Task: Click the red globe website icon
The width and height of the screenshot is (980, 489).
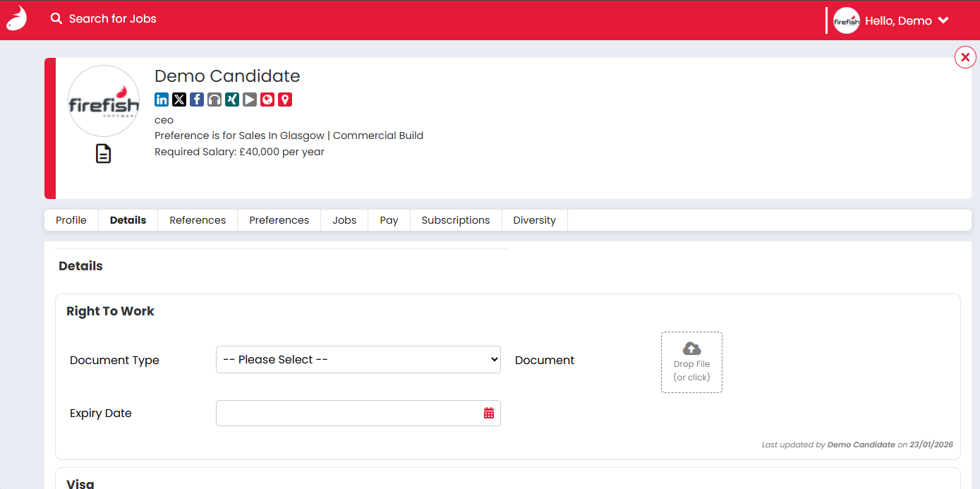Action: click(x=267, y=99)
